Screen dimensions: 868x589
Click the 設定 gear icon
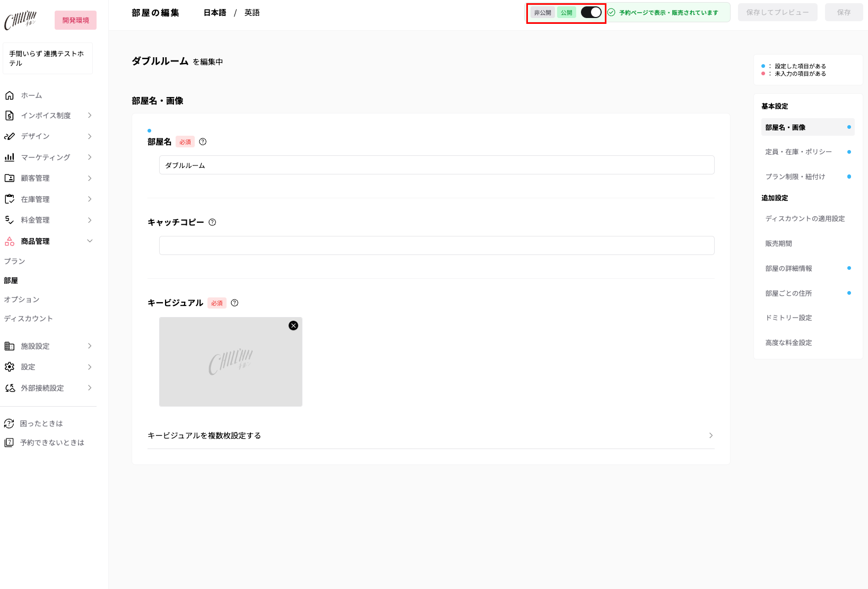9,367
